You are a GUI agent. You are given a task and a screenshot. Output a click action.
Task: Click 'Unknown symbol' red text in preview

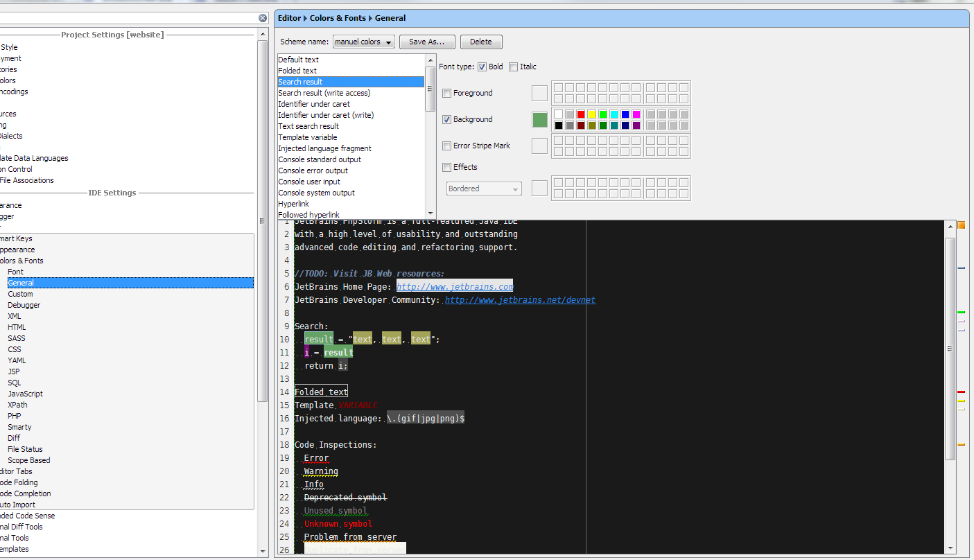pos(338,524)
